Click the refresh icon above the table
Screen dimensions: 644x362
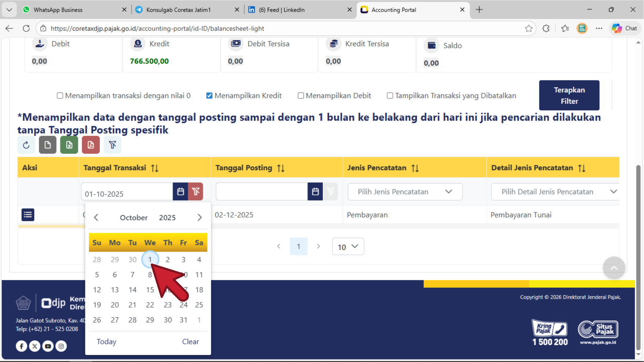(x=26, y=145)
